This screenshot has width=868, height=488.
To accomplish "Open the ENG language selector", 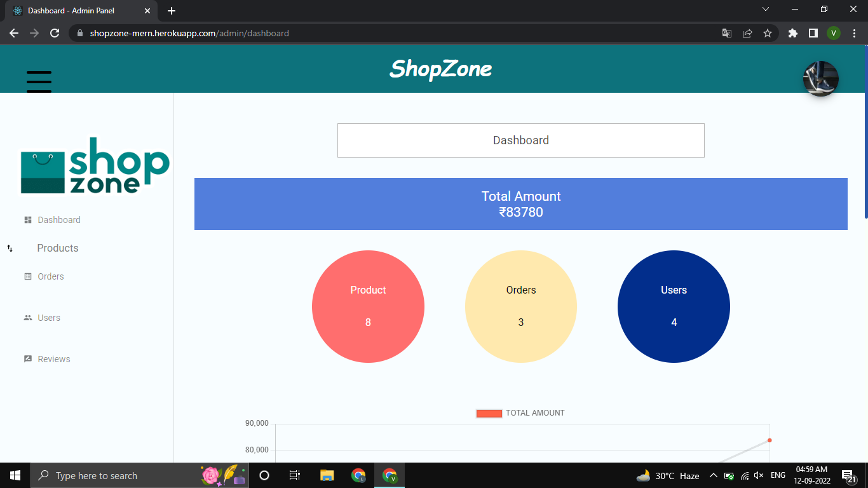I will point(778,475).
